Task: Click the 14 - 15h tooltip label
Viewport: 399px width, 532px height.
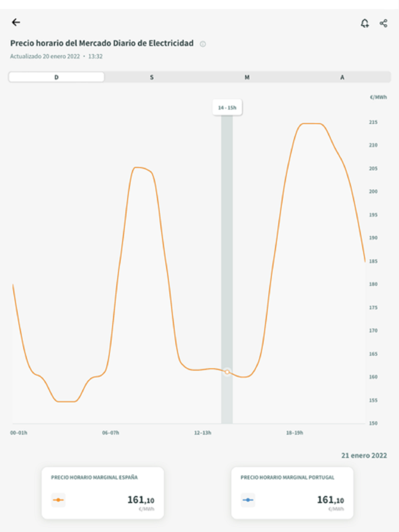Action: (227, 107)
